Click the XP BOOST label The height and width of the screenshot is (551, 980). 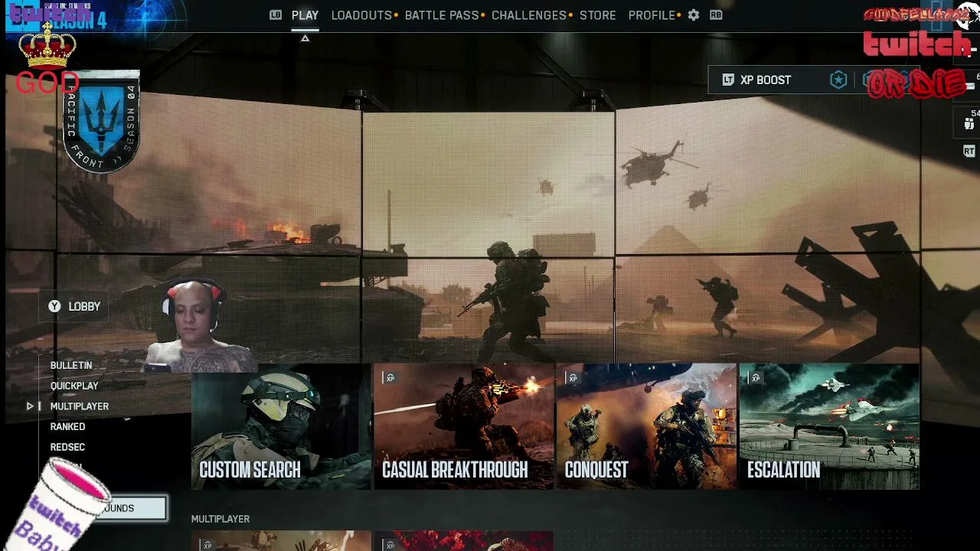(x=766, y=80)
